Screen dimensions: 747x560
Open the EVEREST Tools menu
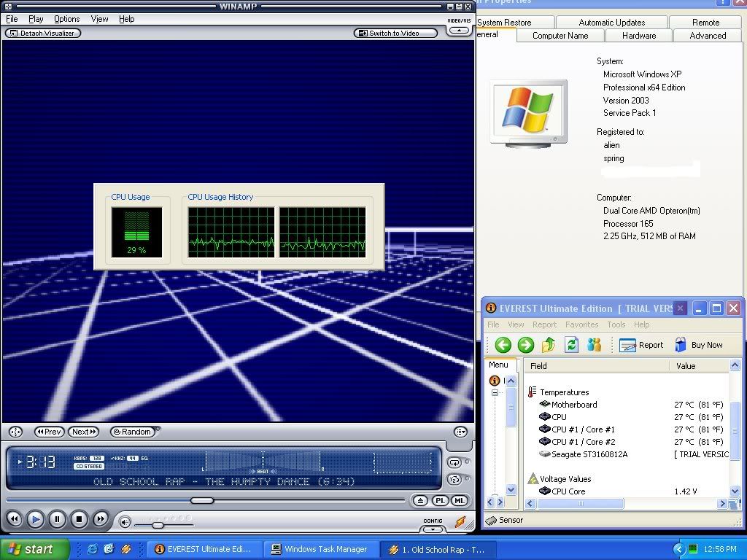pos(616,324)
